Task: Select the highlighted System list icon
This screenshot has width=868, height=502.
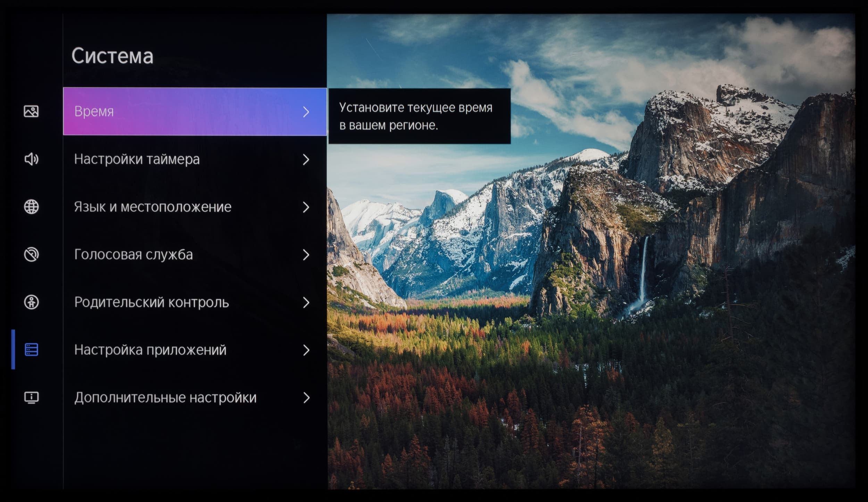Action: point(31,350)
